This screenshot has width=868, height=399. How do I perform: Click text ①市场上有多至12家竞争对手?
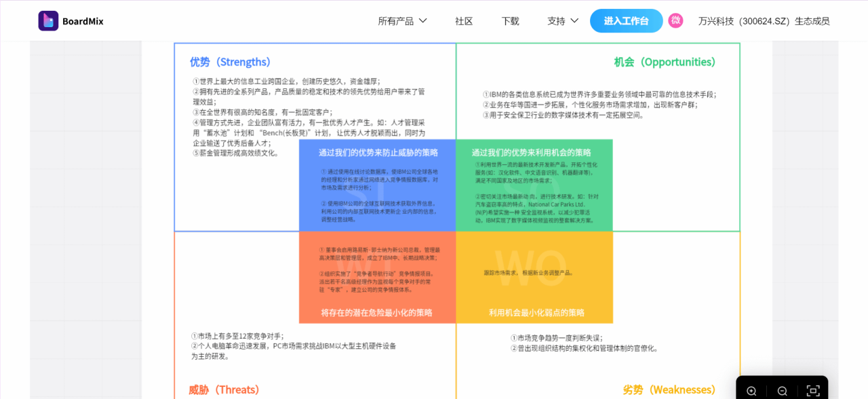coord(237,336)
